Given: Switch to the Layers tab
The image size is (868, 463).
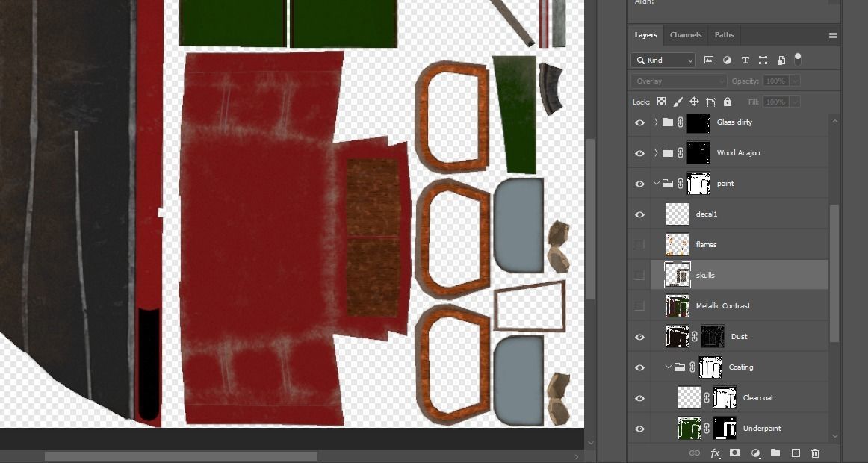Looking at the screenshot, I should 645,35.
